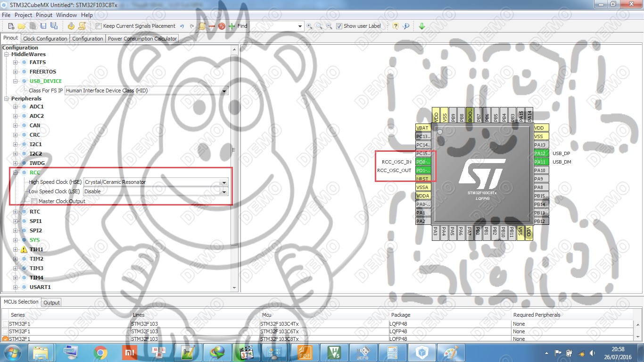Open the Low Speed Clock (LSE) dropdown
Viewport: 644px width, 362px height.
[x=224, y=191]
